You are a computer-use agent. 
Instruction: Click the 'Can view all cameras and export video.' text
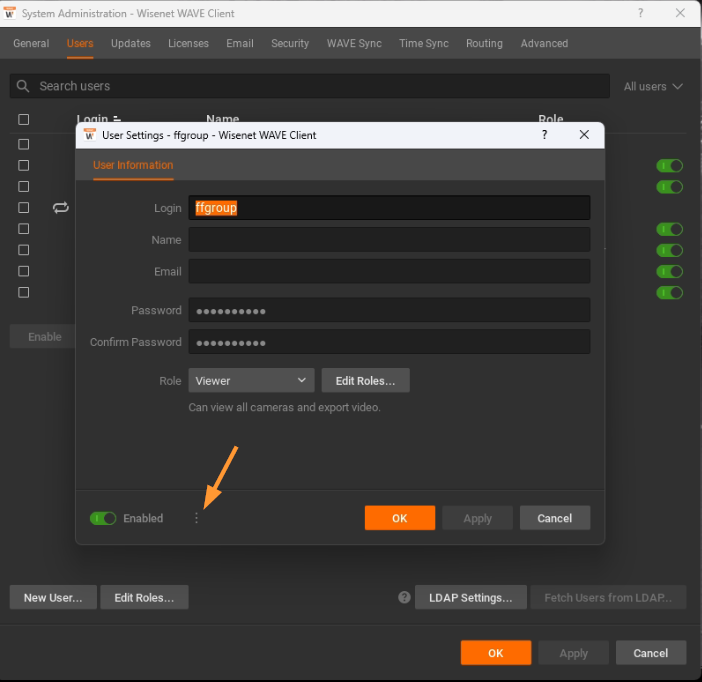pos(284,407)
